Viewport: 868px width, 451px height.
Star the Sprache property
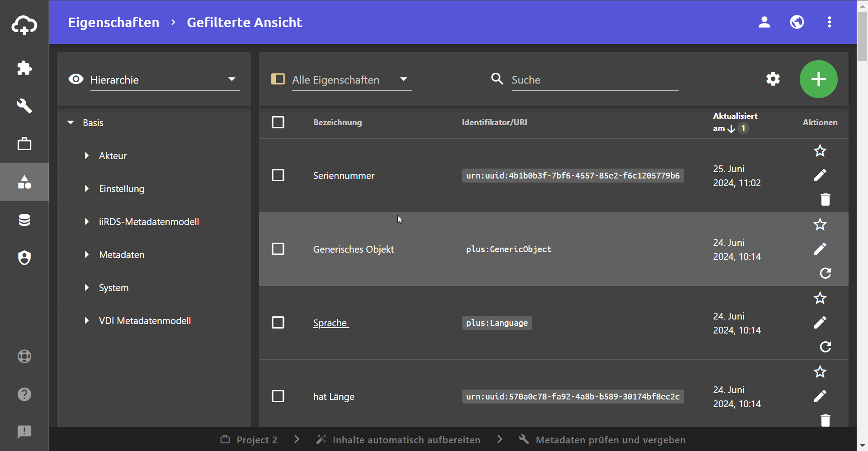coord(820,298)
